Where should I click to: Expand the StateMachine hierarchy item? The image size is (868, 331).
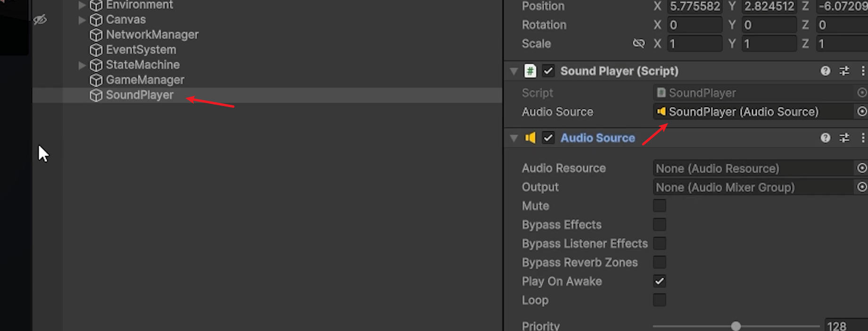coord(82,65)
